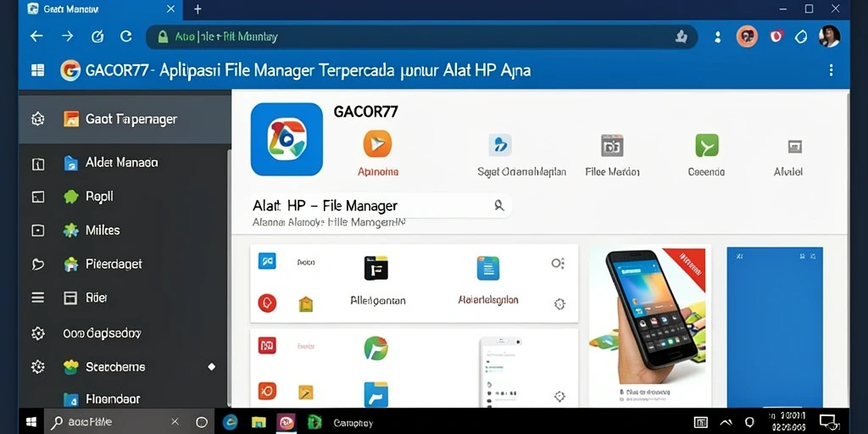868x434 pixels.
Task: Open a new browser tab with plus
Action: point(198,9)
